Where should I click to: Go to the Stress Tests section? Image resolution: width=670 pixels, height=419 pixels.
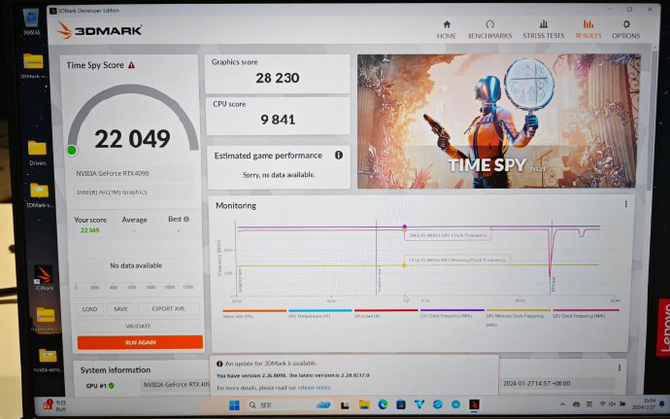point(544,30)
